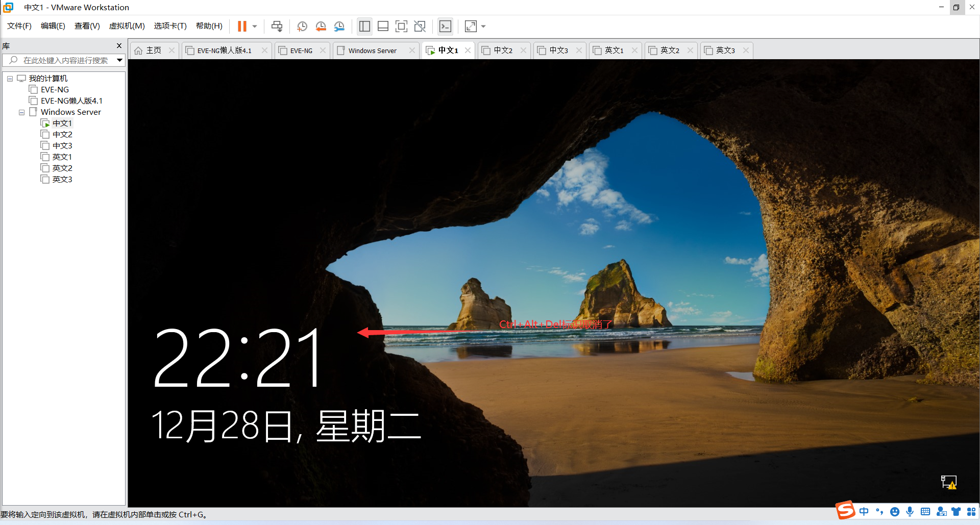Take a snapshot of this virtual machine
This screenshot has height=525, width=980.
pos(302,26)
